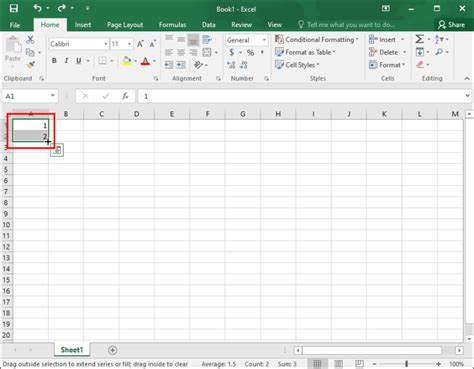Open Conditional Formatting menu

point(316,40)
